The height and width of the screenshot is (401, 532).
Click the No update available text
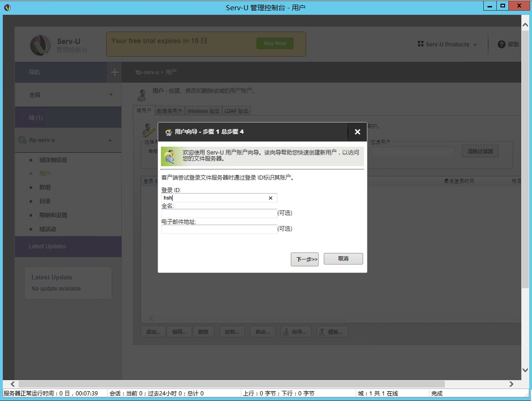(57, 289)
